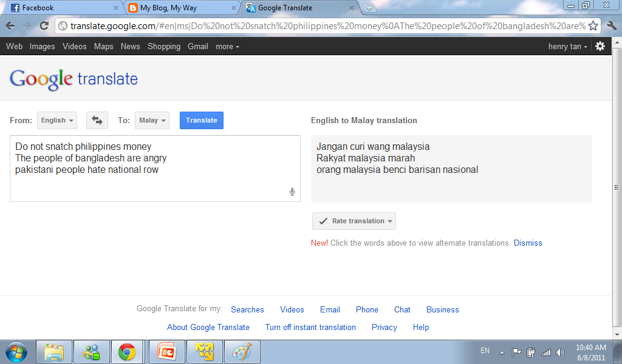Image resolution: width=622 pixels, height=364 pixels.
Task: Click the microphone voice input icon
Action: click(x=292, y=192)
